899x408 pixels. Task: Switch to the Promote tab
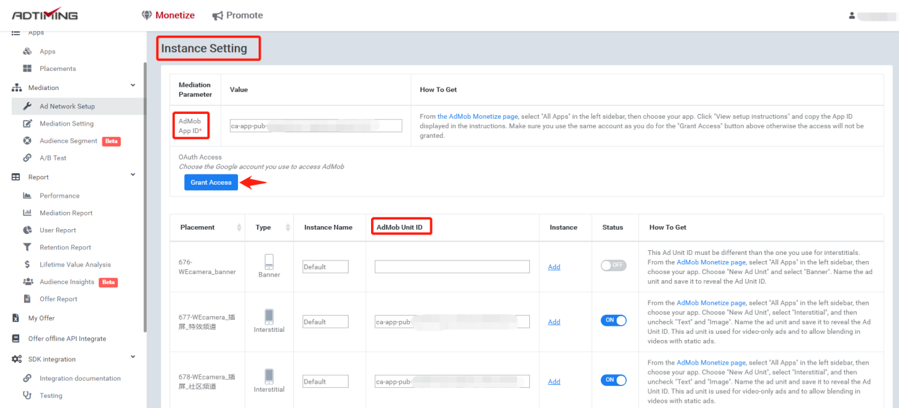click(x=237, y=15)
